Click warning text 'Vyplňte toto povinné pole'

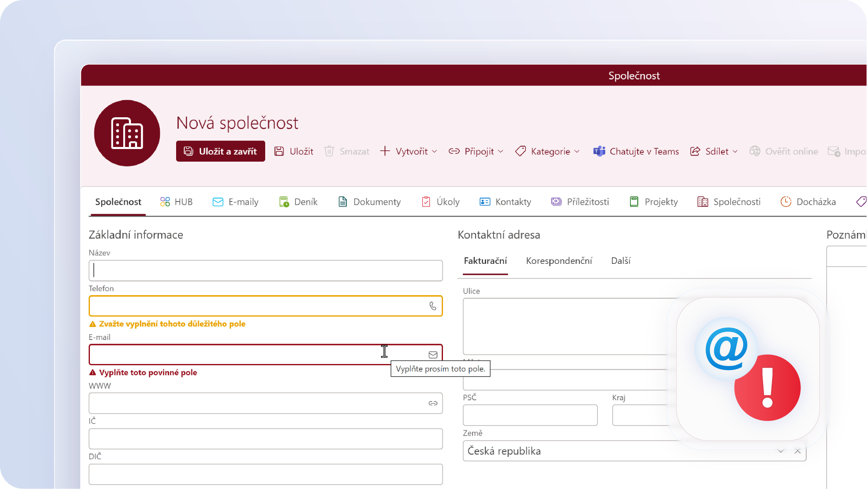(x=148, y=372)
